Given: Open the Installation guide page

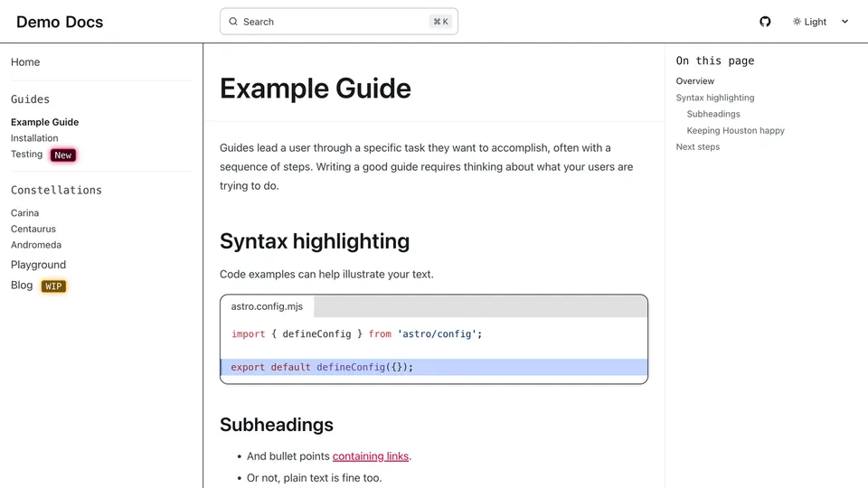Looking at the screenshot, I should pyautogui.click(x=34, y=138).
